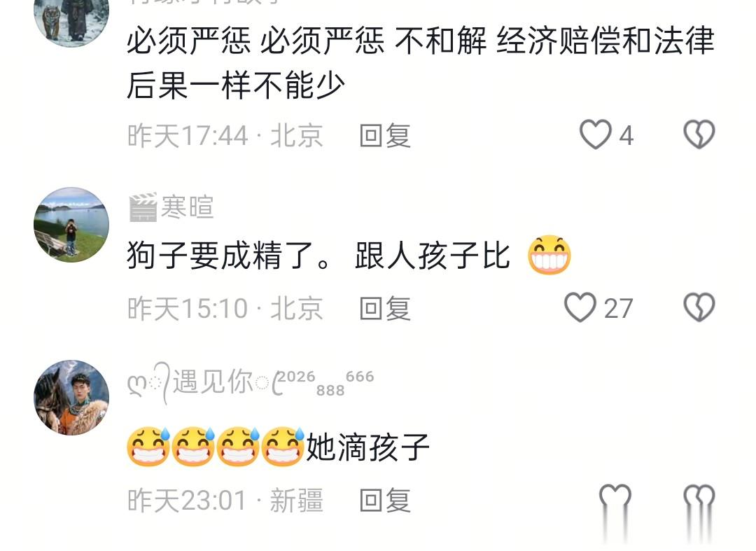This screenshot has height=551, width=756.
Task: Like the comment posted 昨天17:44
Action: tap(595, 134)
